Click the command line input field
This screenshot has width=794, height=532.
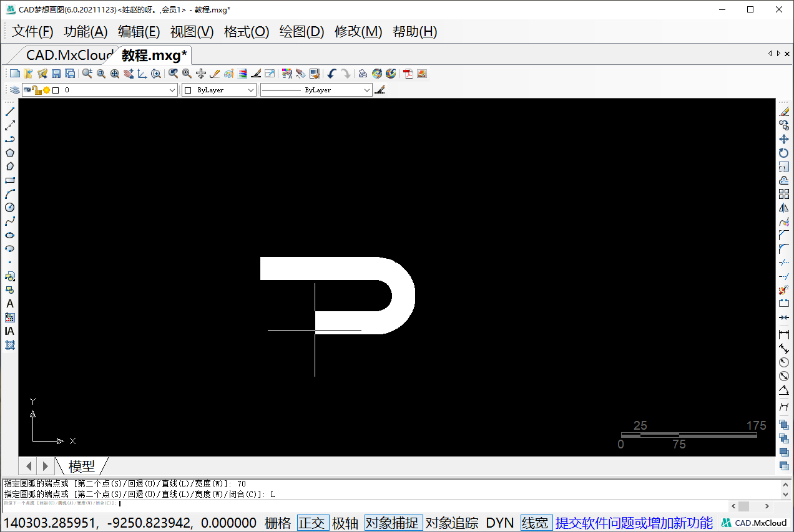[x=365, y=503]
